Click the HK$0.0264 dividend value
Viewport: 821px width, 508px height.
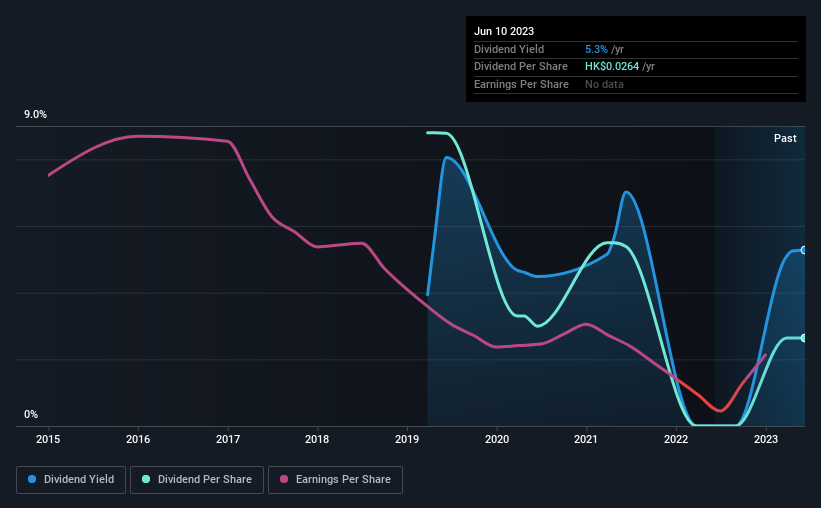tap(612, 67)
